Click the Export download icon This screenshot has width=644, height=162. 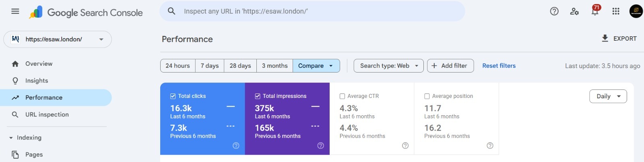pyautogui.click(x=605, y=38)
